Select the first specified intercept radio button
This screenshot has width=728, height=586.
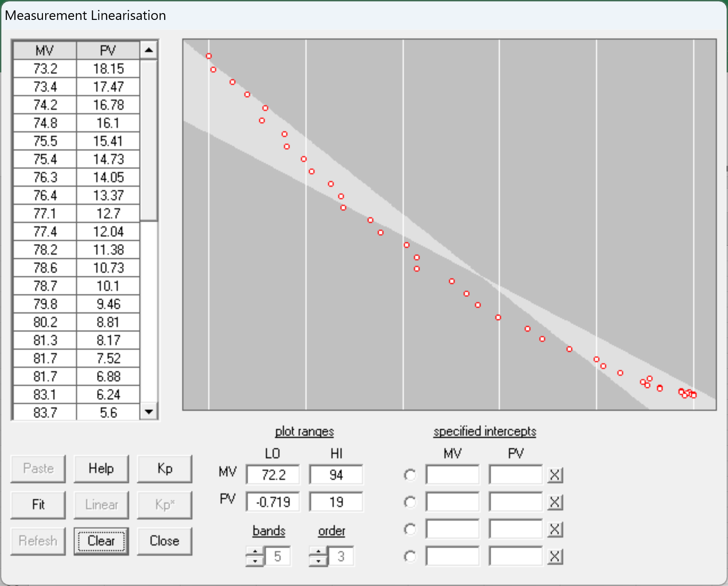pyautogui.click(x=410, y=475)
